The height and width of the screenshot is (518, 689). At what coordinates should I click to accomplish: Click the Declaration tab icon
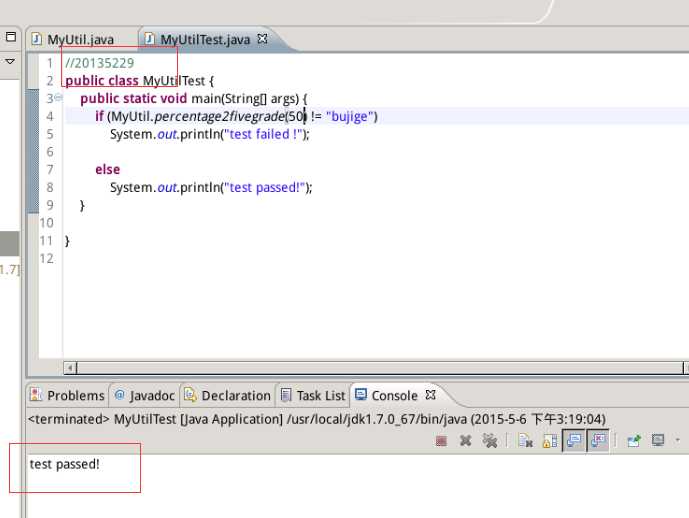(x=190, y=395)
